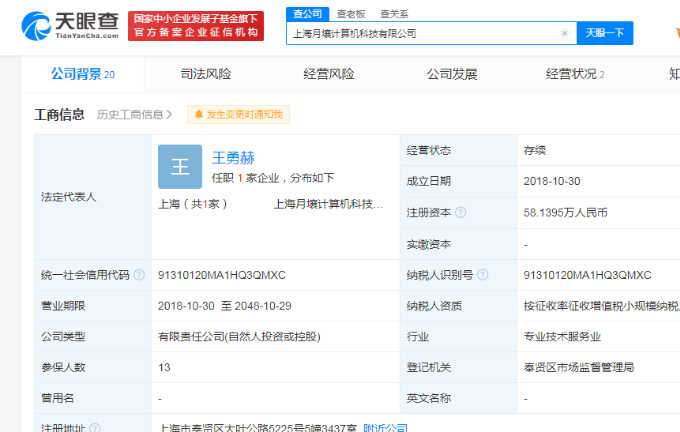This screenshot has width=680, height=432.
Task: Click the bell icon in 发生变更时通知我
Action: click(x=199, y=115)
